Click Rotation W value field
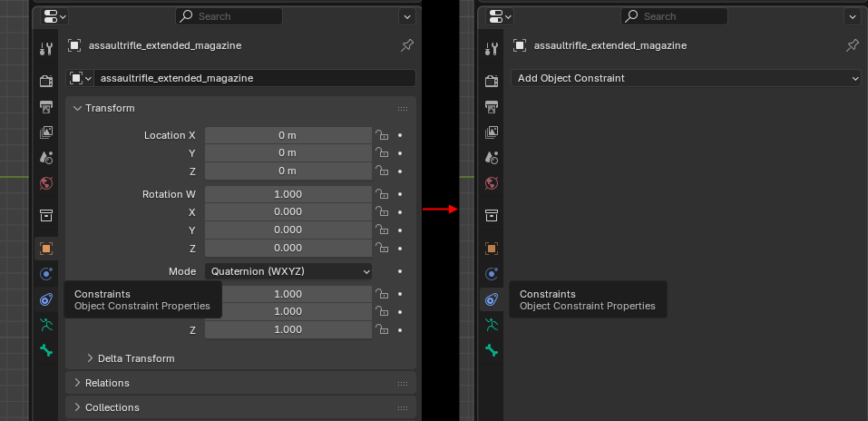The width and height of the screenshot is (868, 421). pos(288,194)
